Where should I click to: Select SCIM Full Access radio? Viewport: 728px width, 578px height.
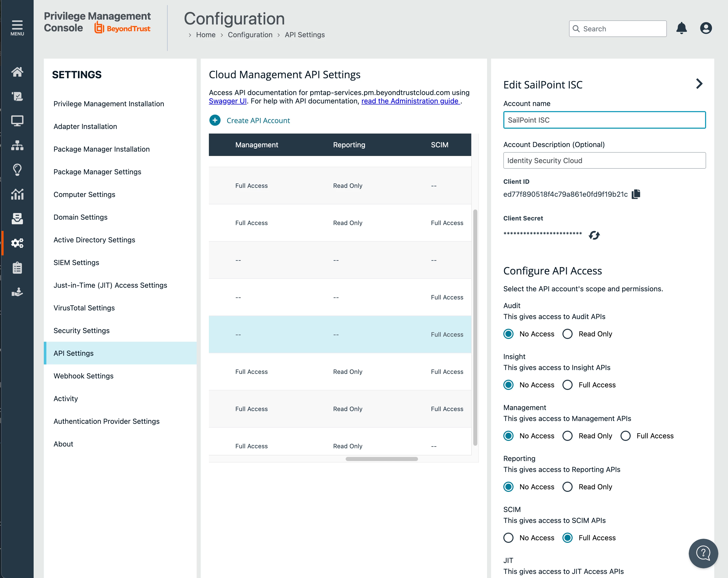pos(568,538)
